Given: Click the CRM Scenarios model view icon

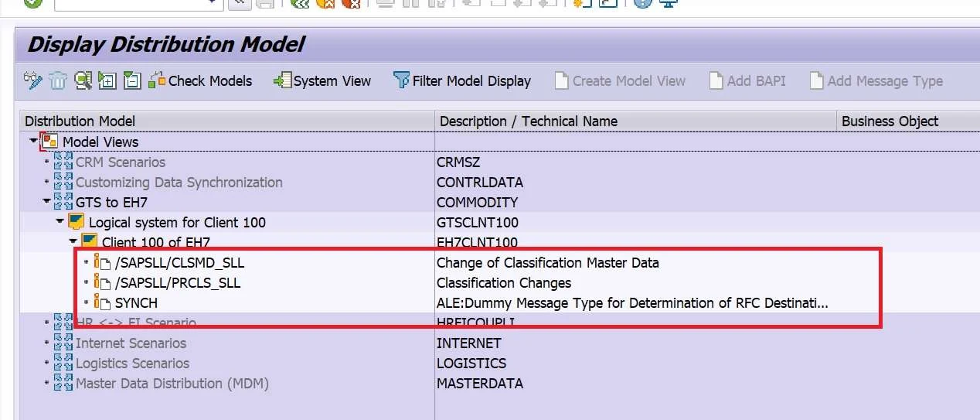Looking at the screenshot, I should (63, 162).
